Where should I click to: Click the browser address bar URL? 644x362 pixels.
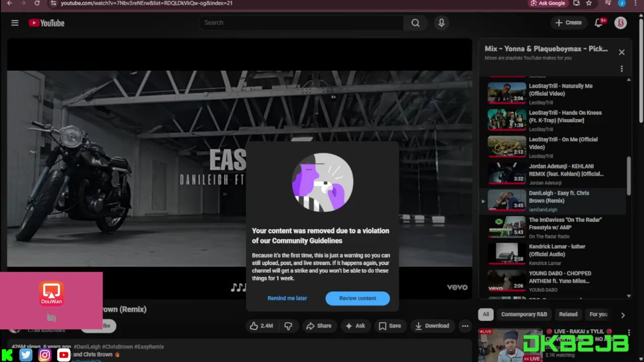pos(146,3)
